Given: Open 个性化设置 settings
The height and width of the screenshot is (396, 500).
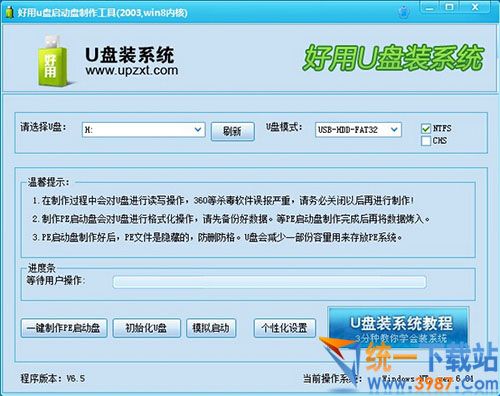Looking at the screenshot, I should (285, 328).
